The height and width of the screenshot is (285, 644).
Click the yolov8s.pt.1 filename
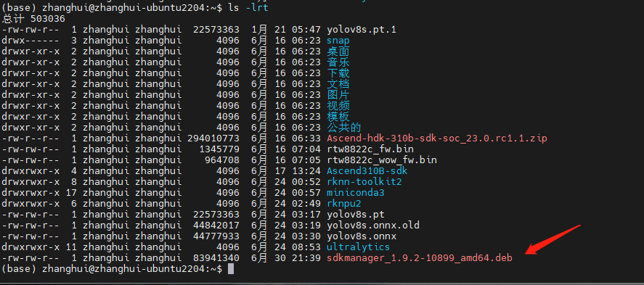click(x=362, y=30)
